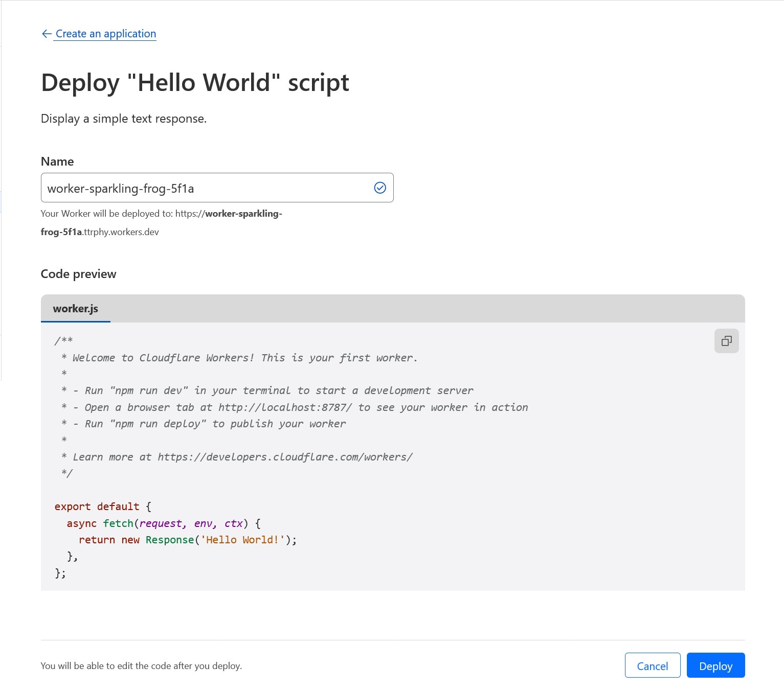The image size is (784, 691).
Task: Click the 'async fetch(request, env, ctx)' code line
Action: (x=164, y=523)
